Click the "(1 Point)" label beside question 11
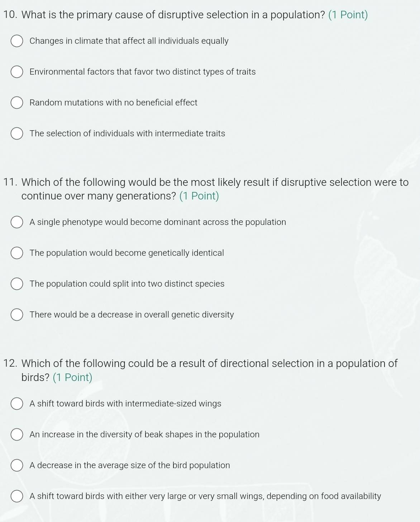Image resolution: width=420 pixels, height=522 pixels. (200, 196)
